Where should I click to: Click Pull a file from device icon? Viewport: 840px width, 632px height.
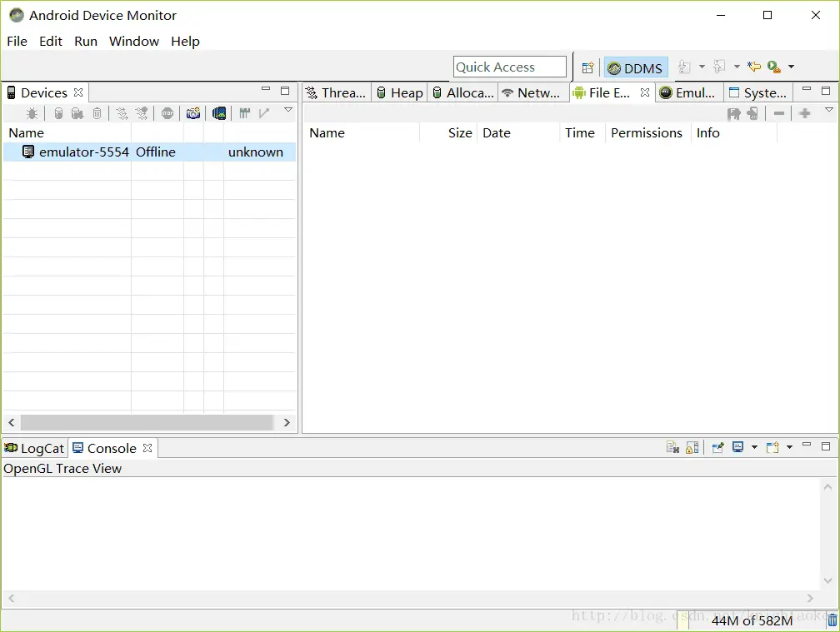734,113
